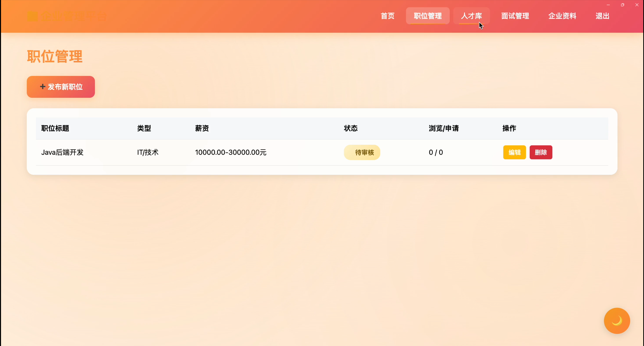644x346 pixels.
Task: Close the window with X icon
Action: (637, 5)
